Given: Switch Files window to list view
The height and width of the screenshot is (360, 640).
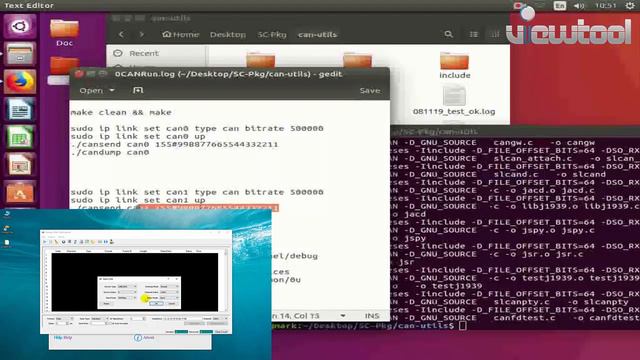Looking at the screenshot, I should 473,35.
